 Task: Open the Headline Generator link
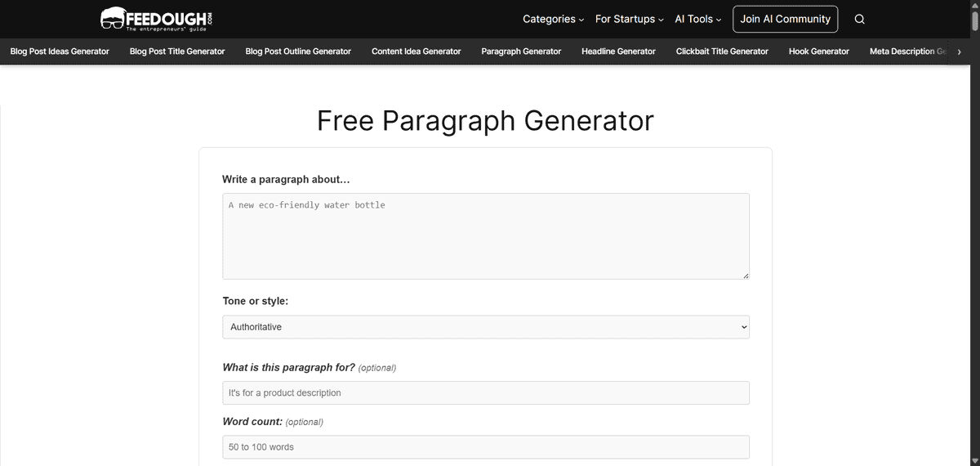pyautogui.click(x=618, y=52)
